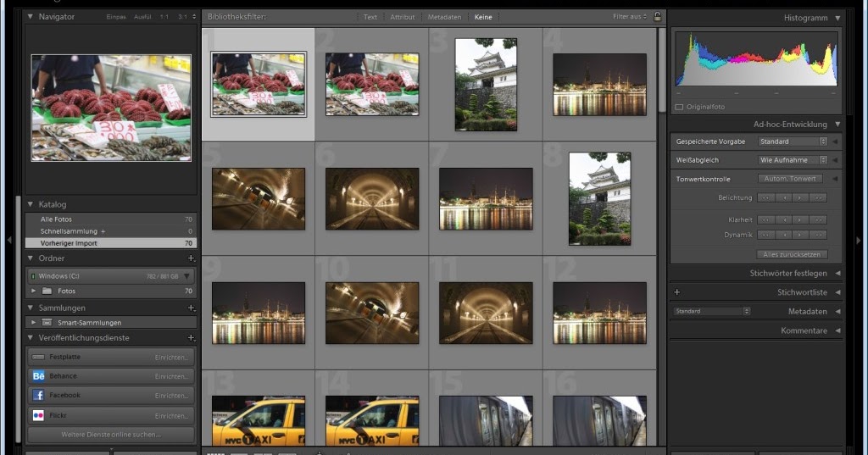The width and height of the screenshot is (868, 455).
Task: Click the Belichtung small increase arrow
Action: tap(800, 197)
